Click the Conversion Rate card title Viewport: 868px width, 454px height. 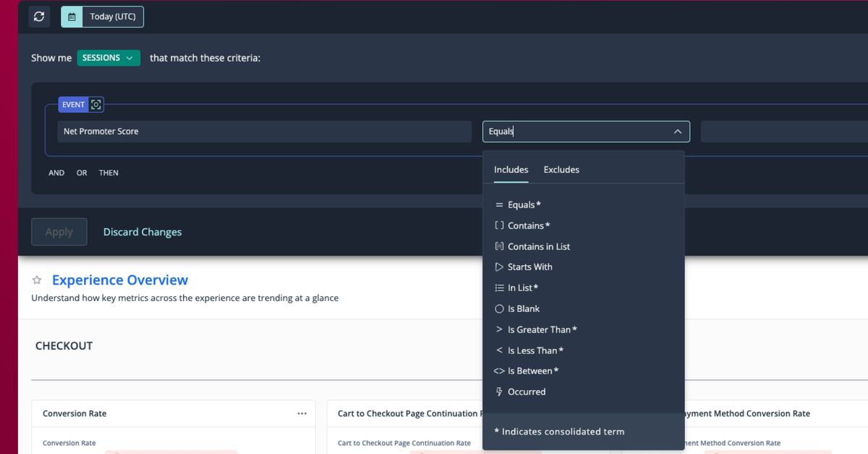pos(75,413)
